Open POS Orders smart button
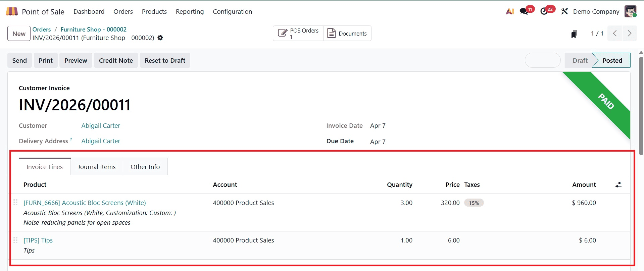This screenshot has height=271, width=644. pyautogui.click(x=298, y=33)
